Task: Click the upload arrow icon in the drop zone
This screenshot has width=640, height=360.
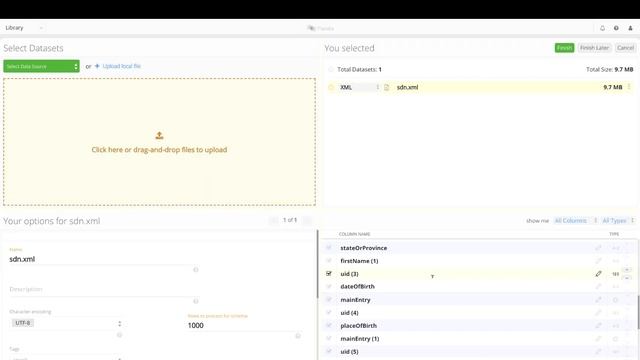Action: (x=159, y=136)
